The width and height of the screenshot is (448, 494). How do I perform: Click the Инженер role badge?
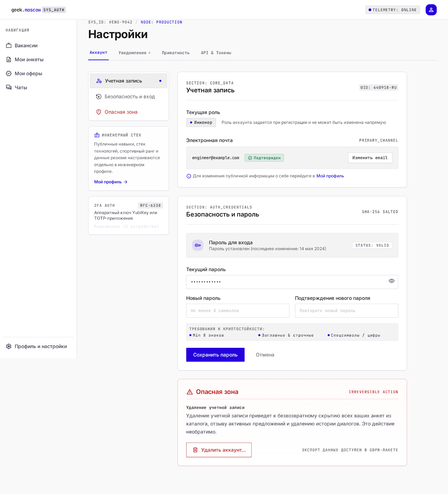(201, 123)
